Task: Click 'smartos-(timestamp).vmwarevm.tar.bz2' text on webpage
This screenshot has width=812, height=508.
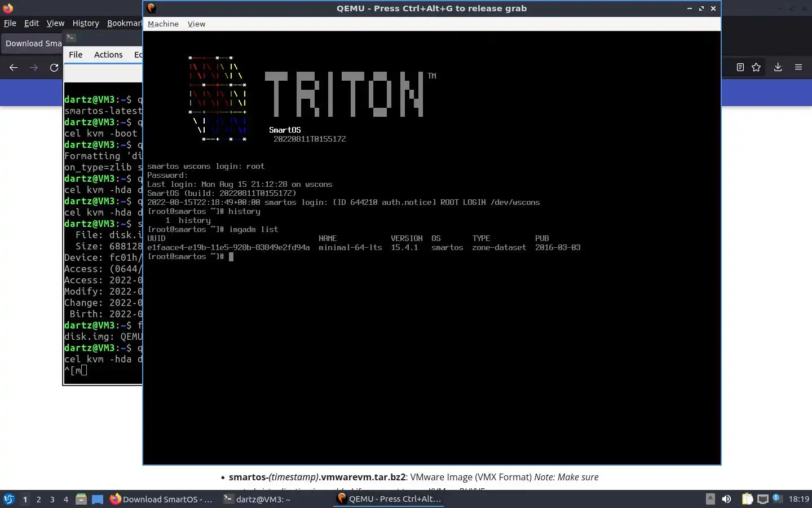Action: (317, 477)
